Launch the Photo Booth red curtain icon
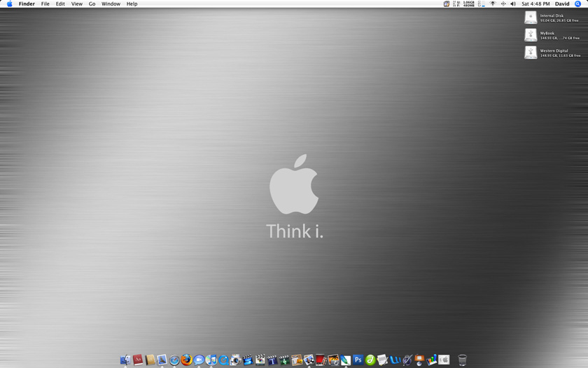 click(321, 360)
